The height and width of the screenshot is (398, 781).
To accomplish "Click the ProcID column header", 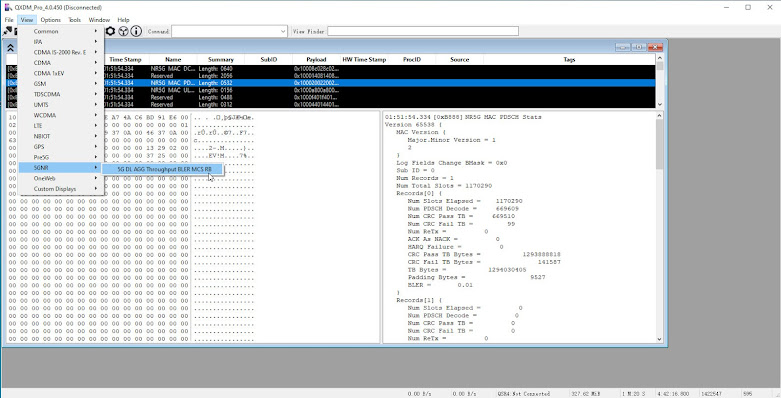I will click(412, 59).
